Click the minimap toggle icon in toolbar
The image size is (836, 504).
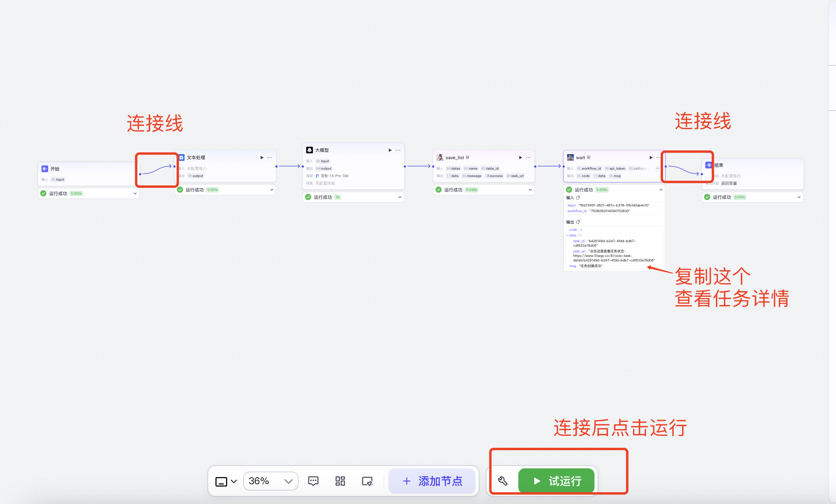367,481
